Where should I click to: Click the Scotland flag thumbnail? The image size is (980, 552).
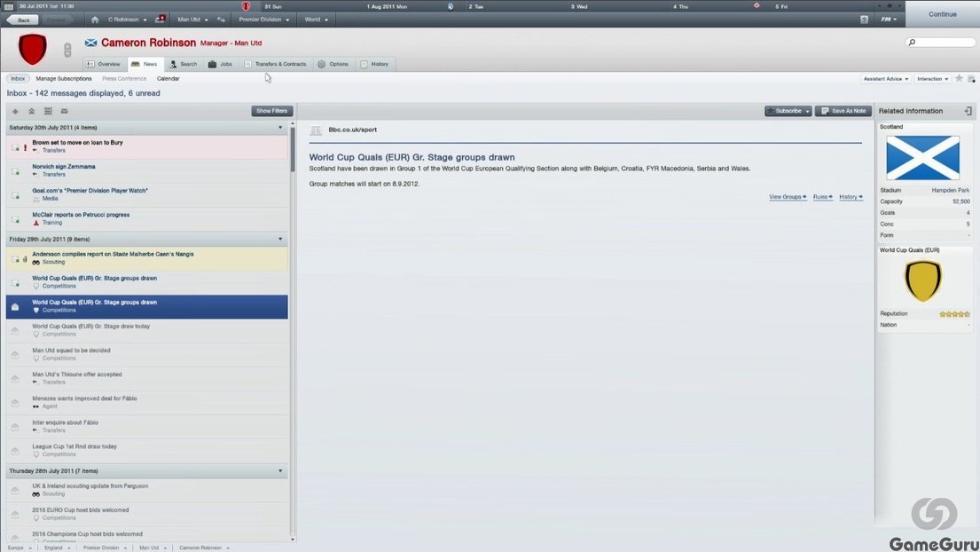tap(922, 158)
